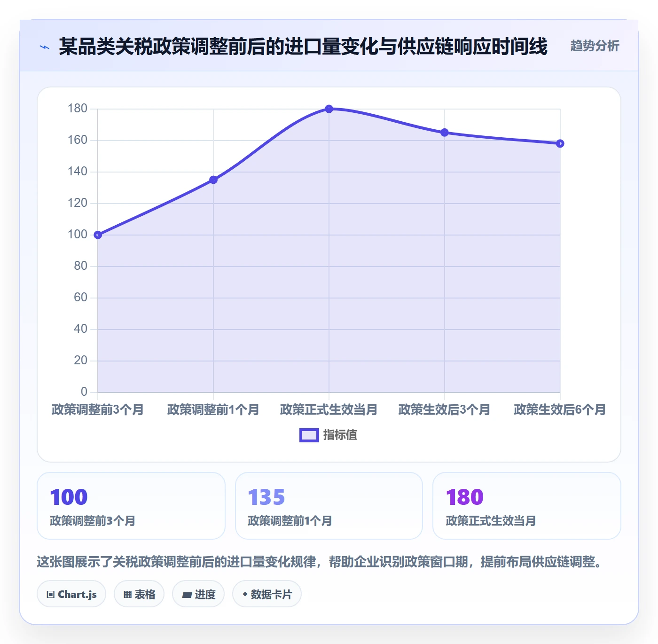Click the x-axis label 政策正式生效当月
The width and height of the screenshot is (658, 644).
point(329,410)
